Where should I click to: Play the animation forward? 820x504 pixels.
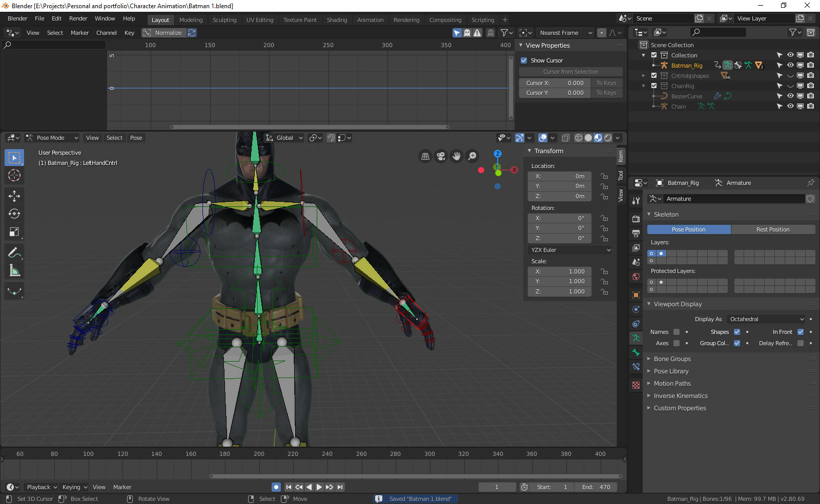tap(319, 487)
